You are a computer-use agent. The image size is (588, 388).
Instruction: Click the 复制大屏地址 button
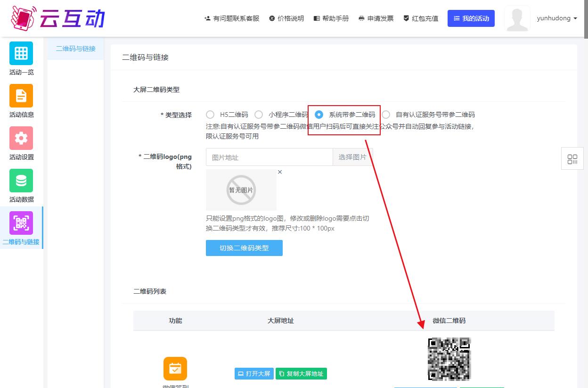coord(301,374)
